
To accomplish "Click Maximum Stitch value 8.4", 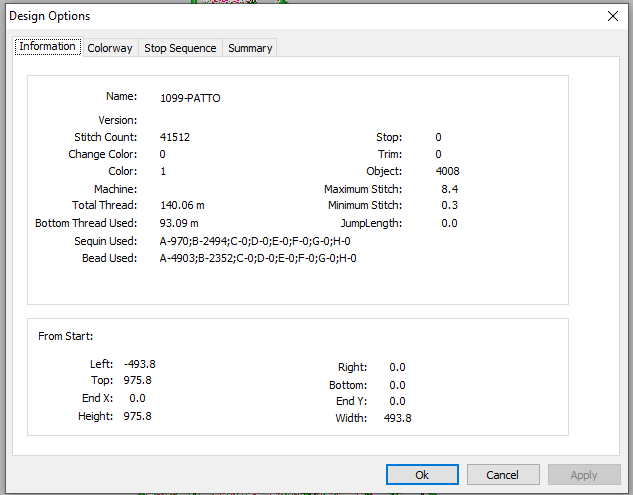I will coord(449,189).
